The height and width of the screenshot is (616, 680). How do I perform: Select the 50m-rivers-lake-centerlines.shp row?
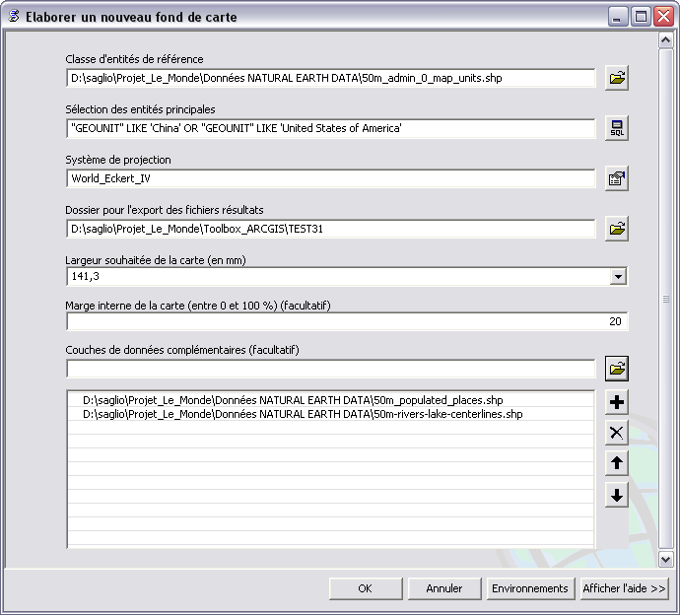point(331,414)
